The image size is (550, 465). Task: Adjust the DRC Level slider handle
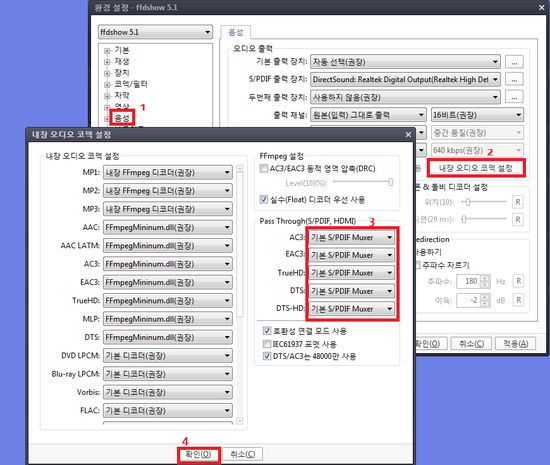(390, 182)
